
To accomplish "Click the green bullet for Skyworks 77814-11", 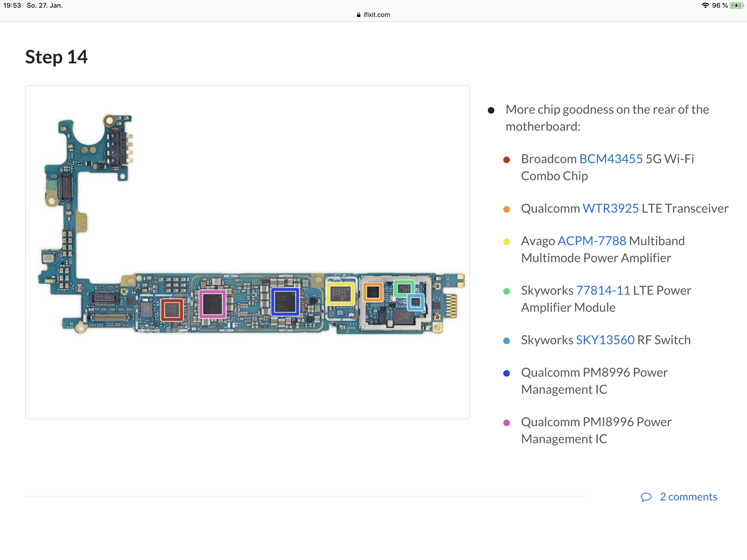I will [506, 291].
